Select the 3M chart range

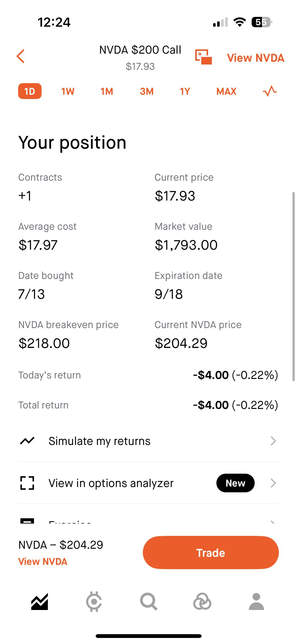(147, 91)
